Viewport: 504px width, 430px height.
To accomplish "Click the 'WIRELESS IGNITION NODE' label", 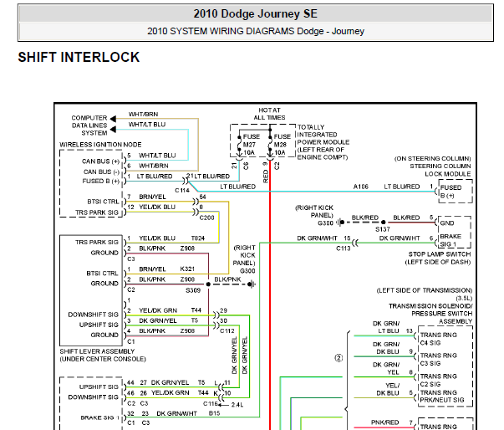I will (x=100, y=145).
